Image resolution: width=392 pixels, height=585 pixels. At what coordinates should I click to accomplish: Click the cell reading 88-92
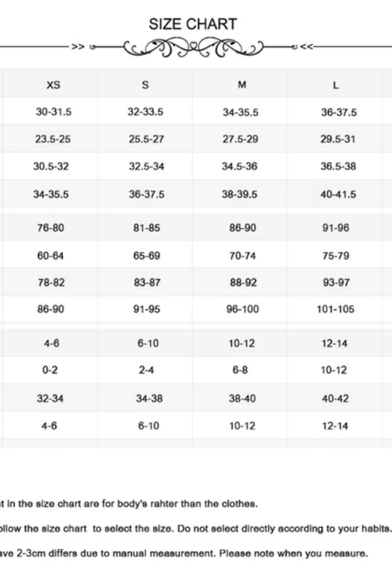click(242, 282)
